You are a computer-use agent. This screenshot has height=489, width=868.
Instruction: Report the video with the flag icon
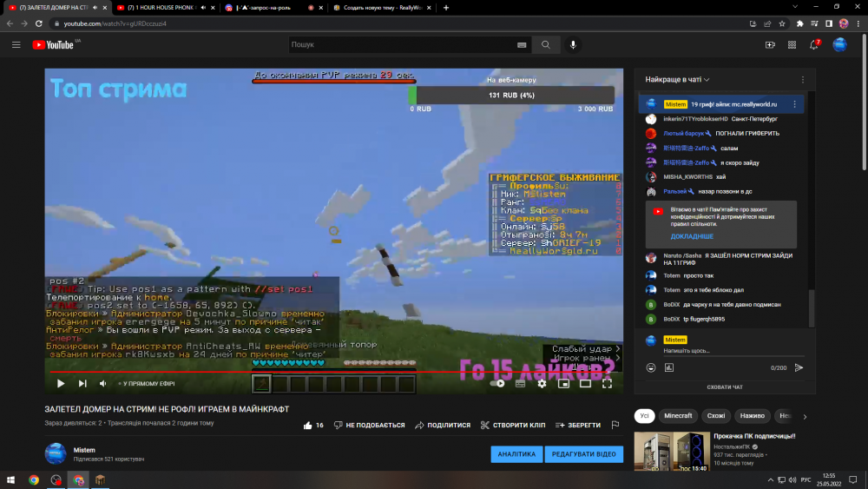point(615,425)
